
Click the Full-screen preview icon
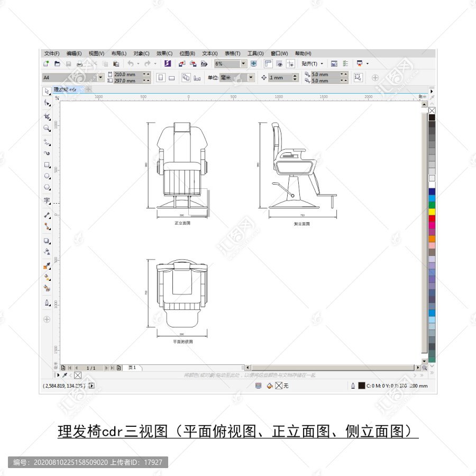254,63
